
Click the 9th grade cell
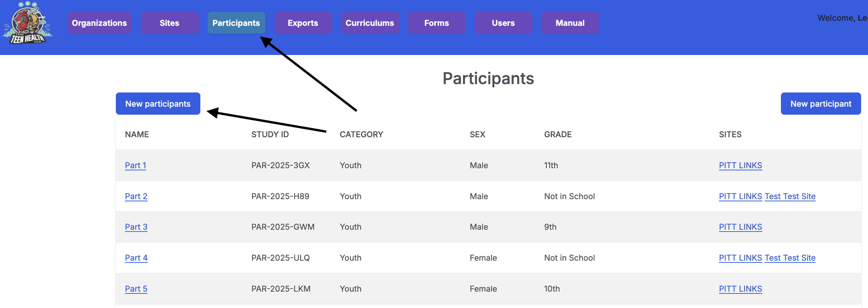click(550, 227)
